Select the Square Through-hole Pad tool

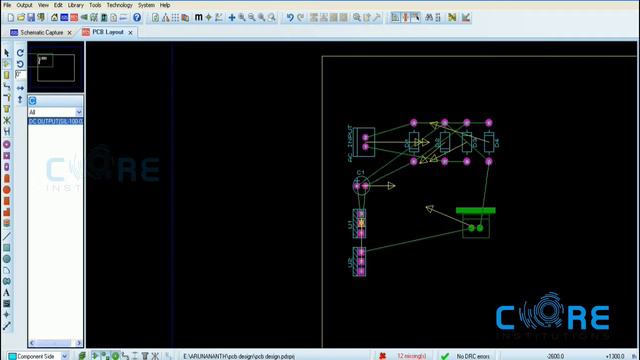[x=7, y=156]
